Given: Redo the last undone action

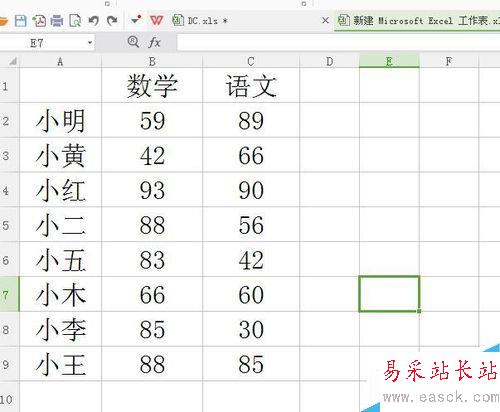Looking at the screenshot, I should coord(112,21).
